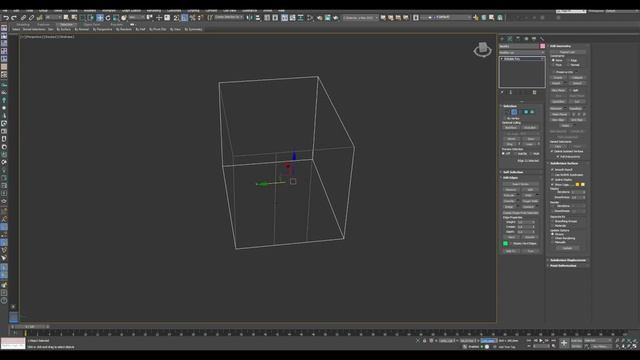The height and width of the screenshot is (360, 640).
Task: Select the Edge constraint radio button
Action: [x=568, y=60]
